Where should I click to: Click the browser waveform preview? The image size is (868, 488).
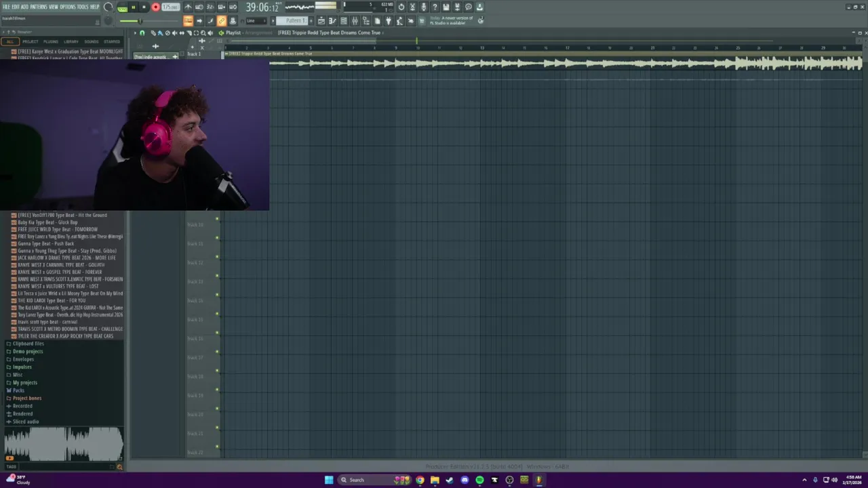(64, 445)
